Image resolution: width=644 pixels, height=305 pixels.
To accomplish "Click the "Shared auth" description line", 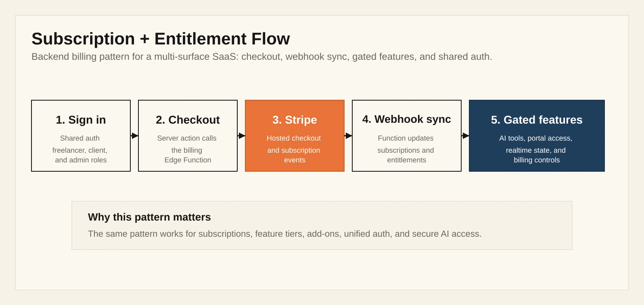I will pos(80,138).
